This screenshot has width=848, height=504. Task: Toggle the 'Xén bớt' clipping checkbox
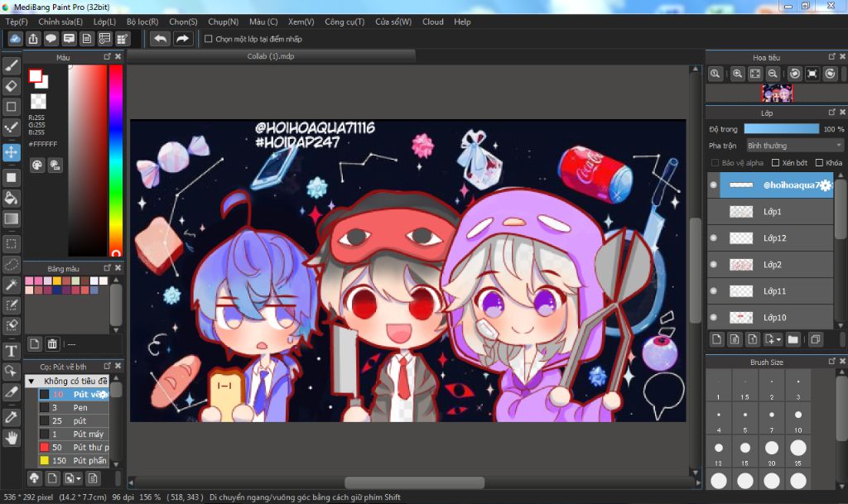tap(775, 162)
